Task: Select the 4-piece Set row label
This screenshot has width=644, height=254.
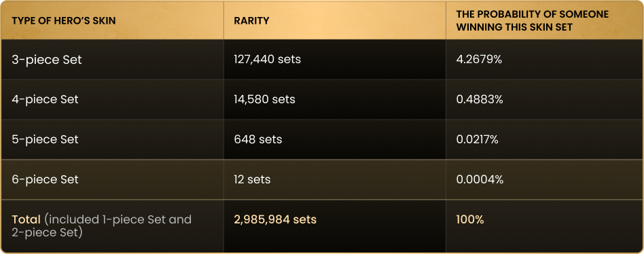Action: 46,100
